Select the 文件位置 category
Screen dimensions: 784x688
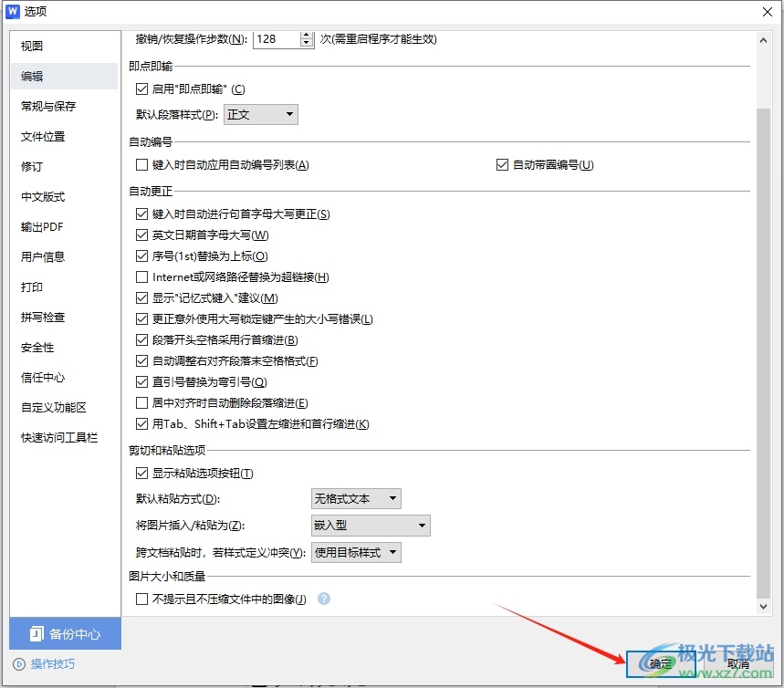click(64, 137)
